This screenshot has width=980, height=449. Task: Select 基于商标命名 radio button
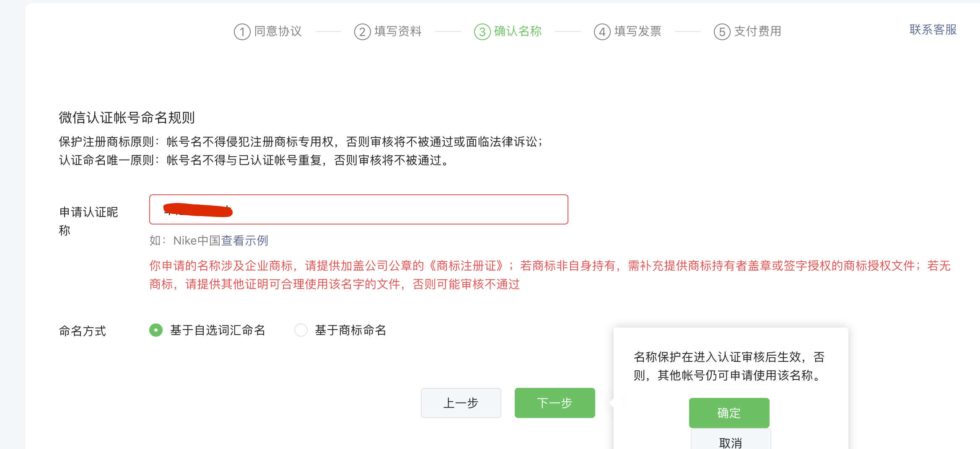click(x=301, y=330)
